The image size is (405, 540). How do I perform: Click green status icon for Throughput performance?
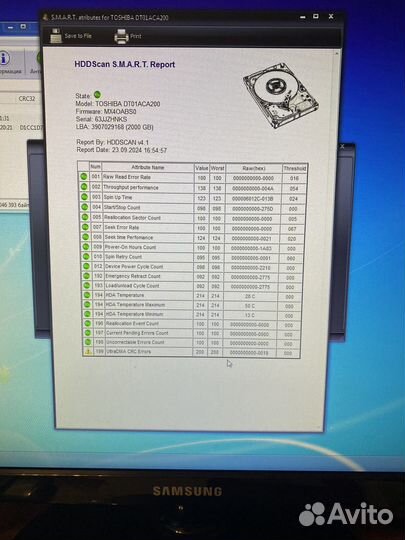coord(84,187)
